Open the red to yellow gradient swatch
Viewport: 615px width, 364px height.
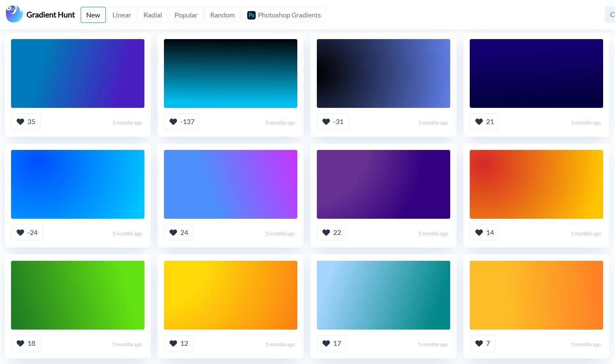coord(536,184)
